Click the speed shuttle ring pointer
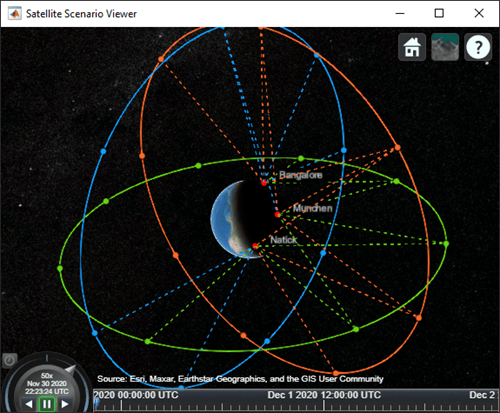This screenshot has width=500, height=413. [x=71, y=369]
